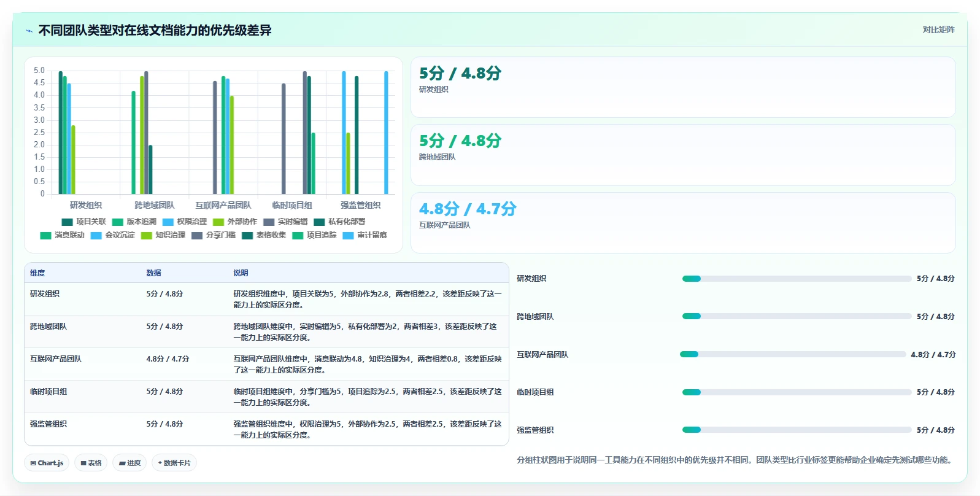Viewport: 980px width, 496px height.
Task: Click the description mentioning 权限治理为5
Action: coord(368,430)
